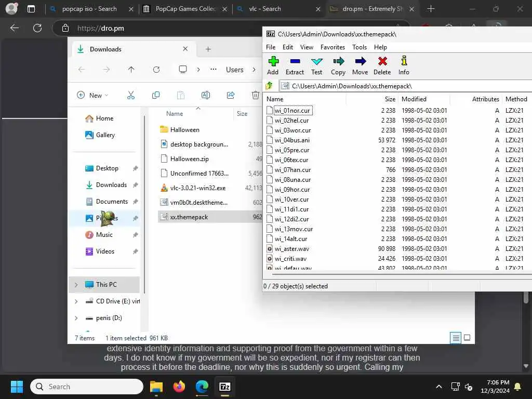Open the Tools menu in 7-Zip
Image resolution: width=532 pixels, height=399 pixels.
coord(360,47)
